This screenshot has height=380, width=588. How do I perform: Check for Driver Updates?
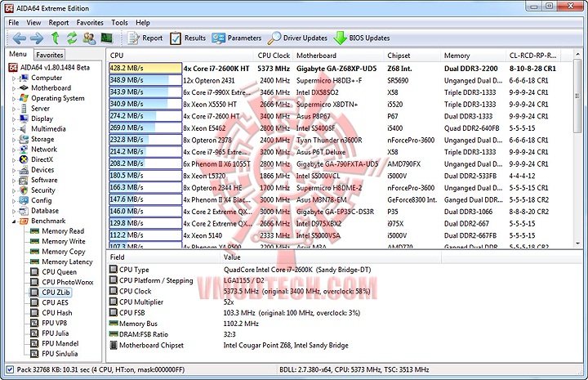298,38
